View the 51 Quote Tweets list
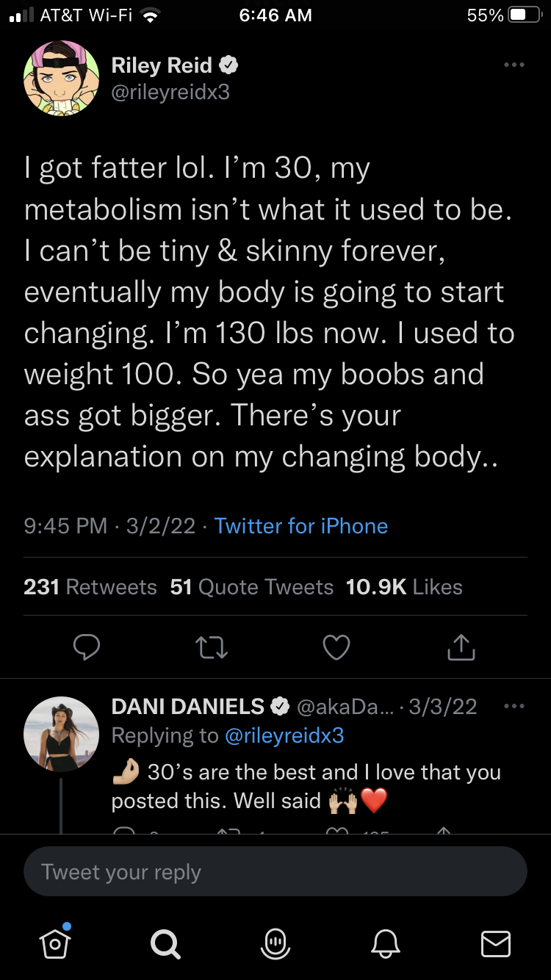The width and height of the screenshot is (551, 980). coord(251,587)
